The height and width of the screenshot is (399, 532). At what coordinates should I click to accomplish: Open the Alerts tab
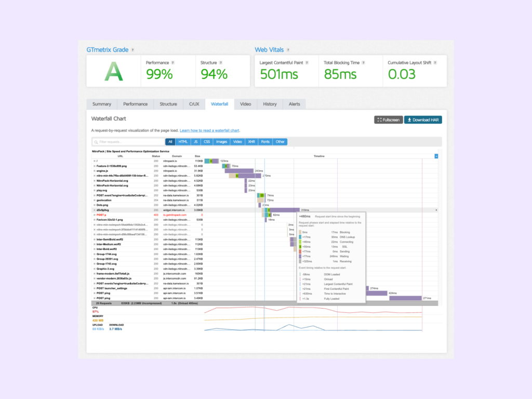[294, 104]
